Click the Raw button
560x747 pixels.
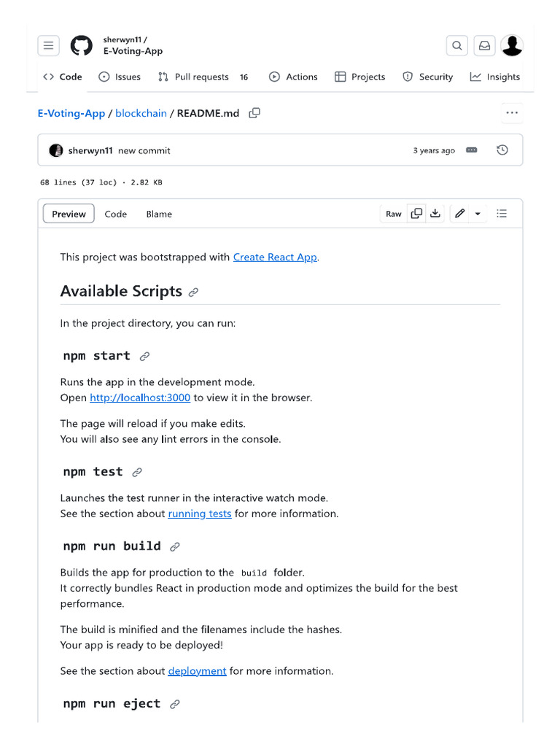tap(394, 214)
